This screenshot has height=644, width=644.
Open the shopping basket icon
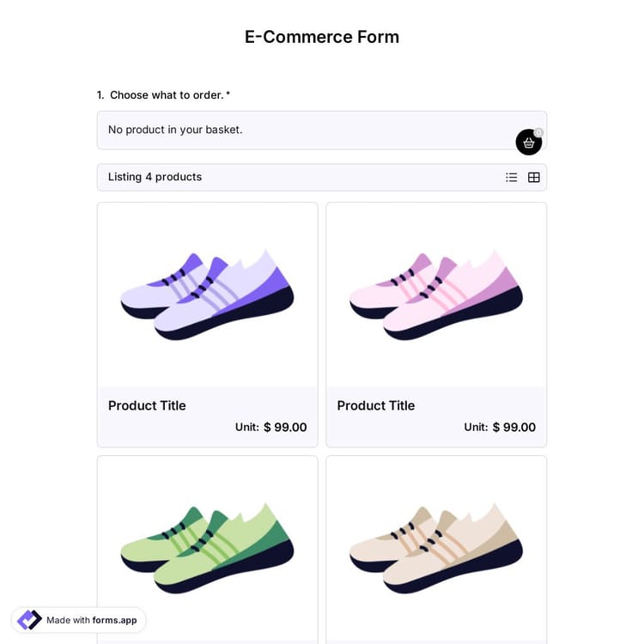tap(528, 143)
